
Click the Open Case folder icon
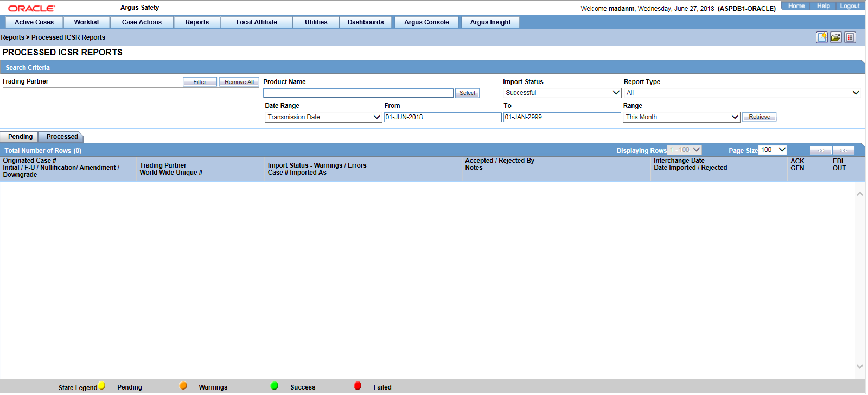coord(836,37)
